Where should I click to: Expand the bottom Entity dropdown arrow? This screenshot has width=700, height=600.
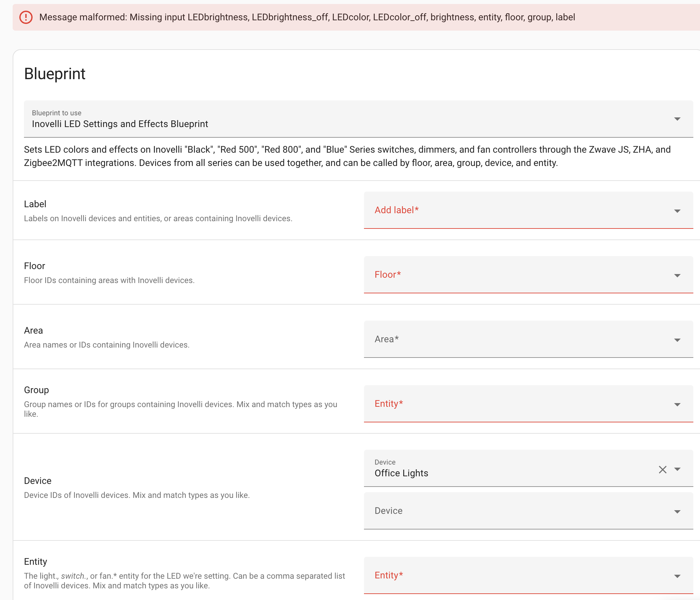pos(677,576)
